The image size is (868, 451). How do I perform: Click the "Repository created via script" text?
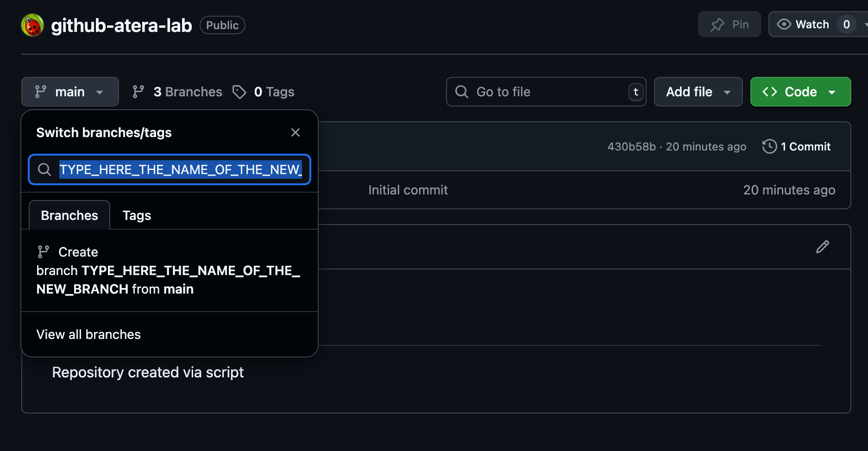[x=148, y=372]
